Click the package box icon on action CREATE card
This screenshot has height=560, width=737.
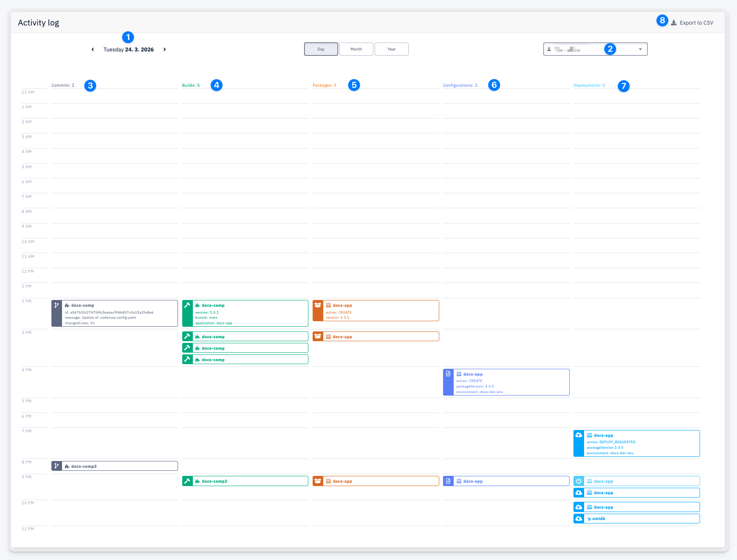pos(318,305)
